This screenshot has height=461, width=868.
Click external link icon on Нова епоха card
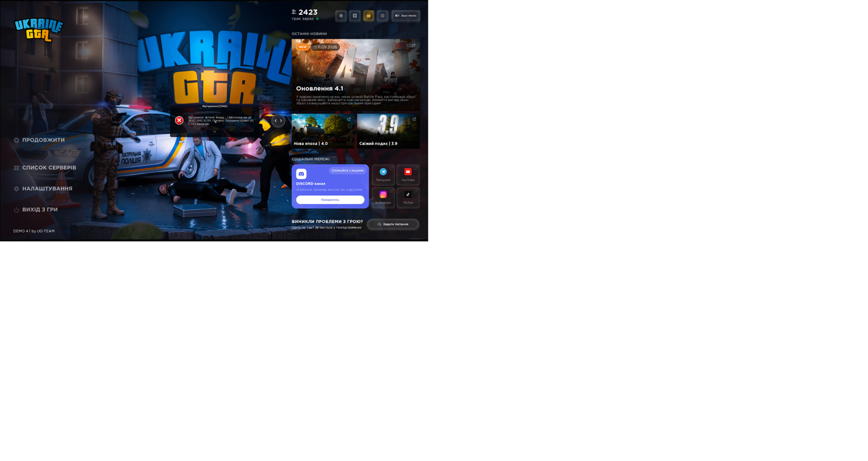(349, 119)
